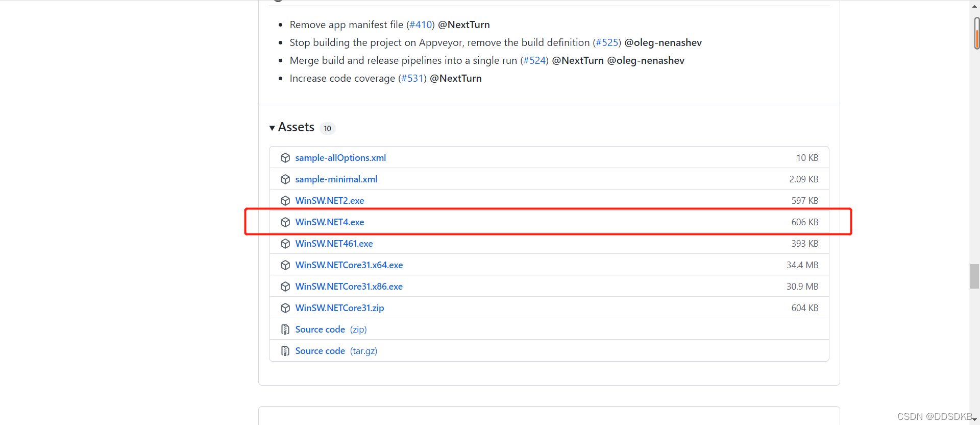Click zip file icon beside Source code (zip)
980x425 pixels.
click(x=285, y=329)
